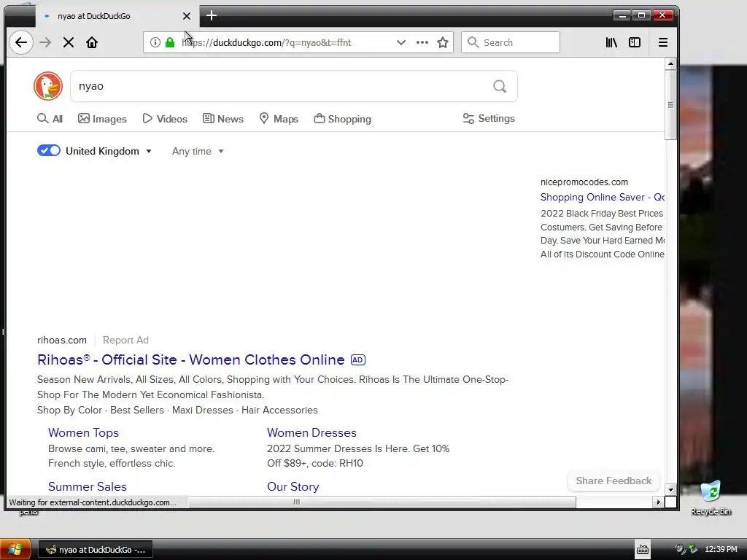
Task: Click the nicepromocodes.com domain text
Action: click(x=584, y=182)
